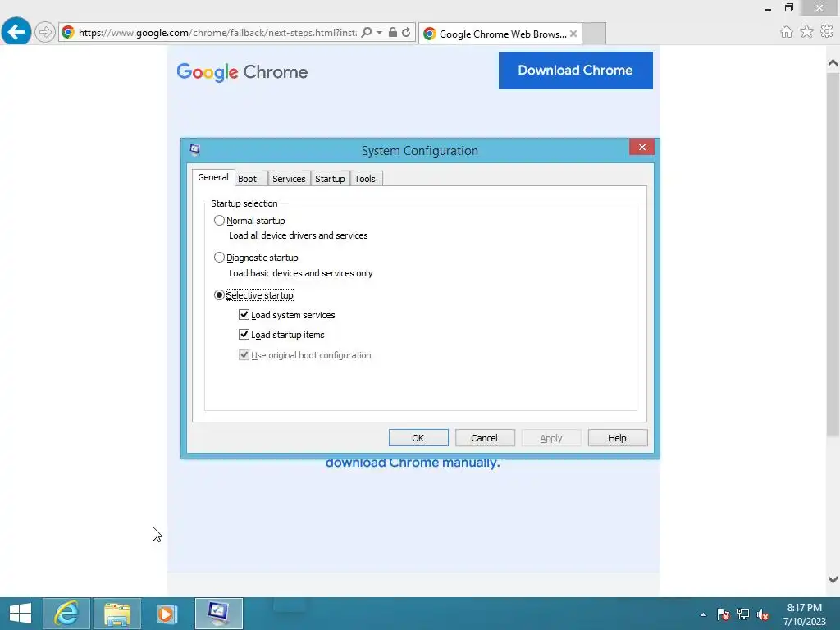This screenshot has height=630, width=840.
Task: Toggle Use original boot configuration checkbox
Action: (244, 354)
